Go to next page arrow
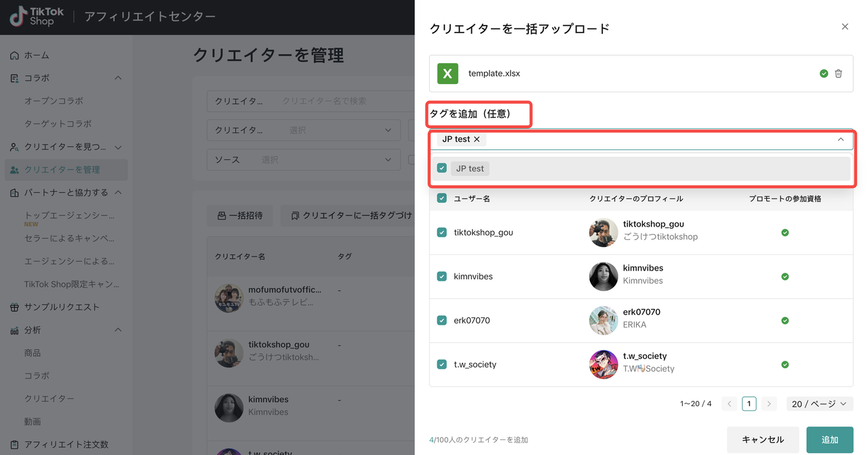This screenshot has width=868, height=455. coord(768,403)
